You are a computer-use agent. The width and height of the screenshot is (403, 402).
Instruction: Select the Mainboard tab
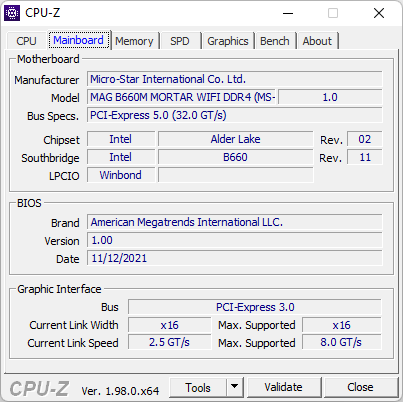pyautogui.click(x=79, y=40)
